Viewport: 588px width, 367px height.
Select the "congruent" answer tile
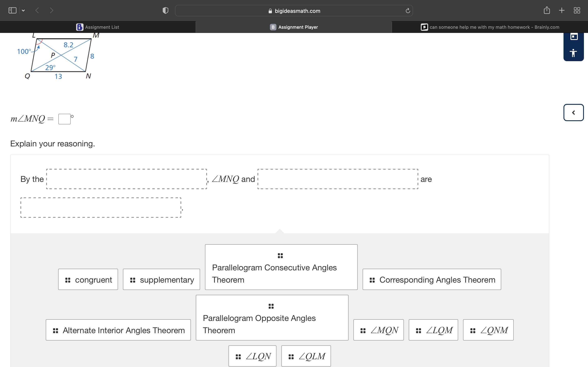[88, 279]
